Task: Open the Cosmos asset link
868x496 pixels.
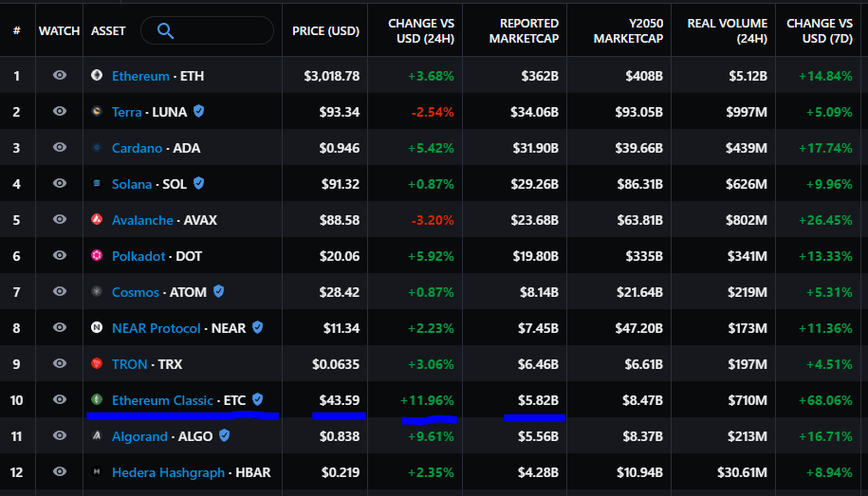Action: click(x=136, y=292)
